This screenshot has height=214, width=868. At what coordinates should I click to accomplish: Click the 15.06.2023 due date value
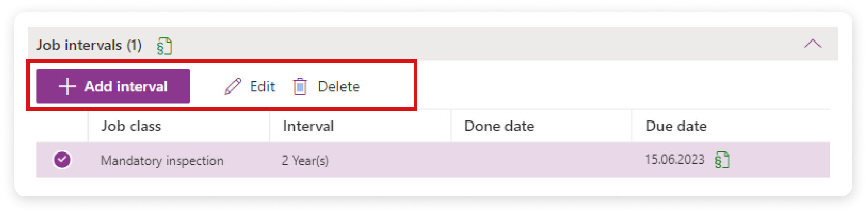pos(675,159)
